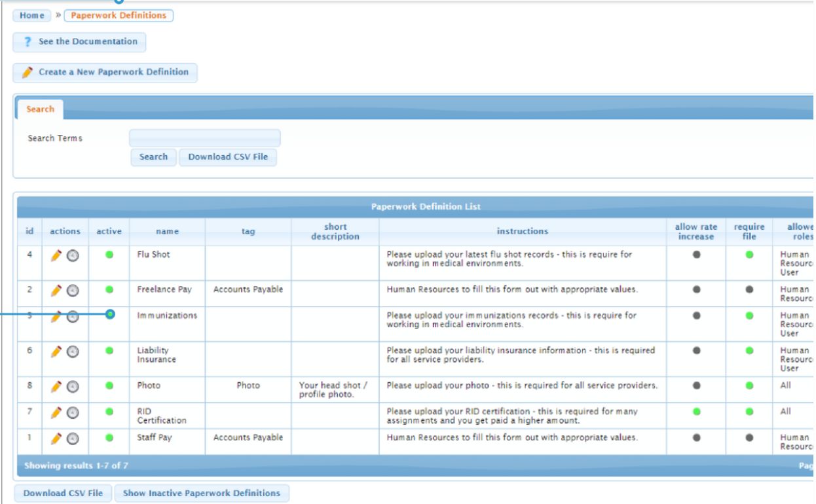Toggle allow rate increase for Flu Shot
Viewport: 816px width, 504px height.
(696, 255)
